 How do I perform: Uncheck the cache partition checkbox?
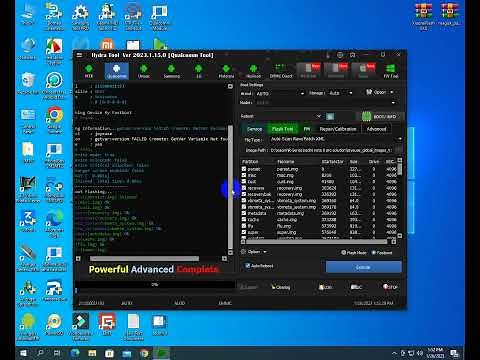244,219
